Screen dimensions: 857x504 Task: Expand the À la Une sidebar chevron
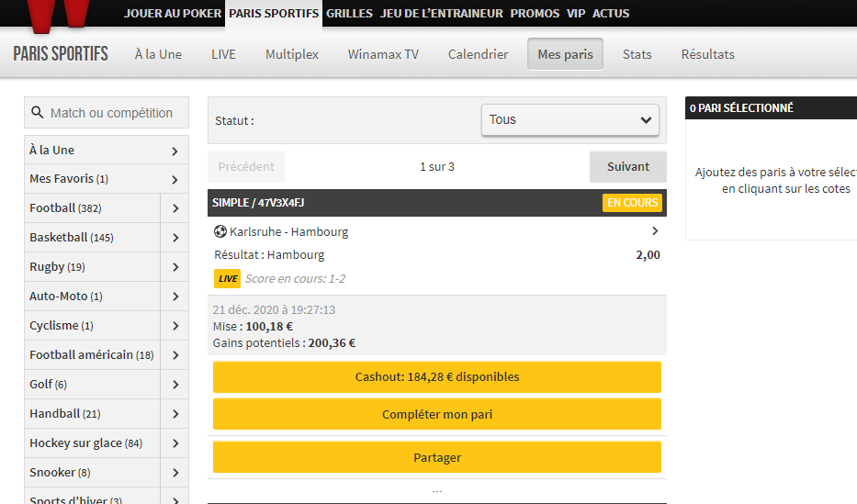(175, 151)
